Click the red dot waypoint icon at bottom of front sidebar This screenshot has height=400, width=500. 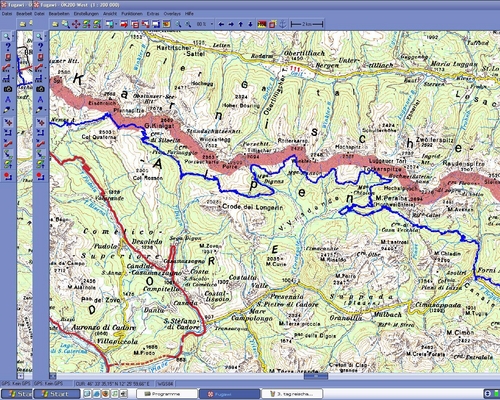pos(40,175)
